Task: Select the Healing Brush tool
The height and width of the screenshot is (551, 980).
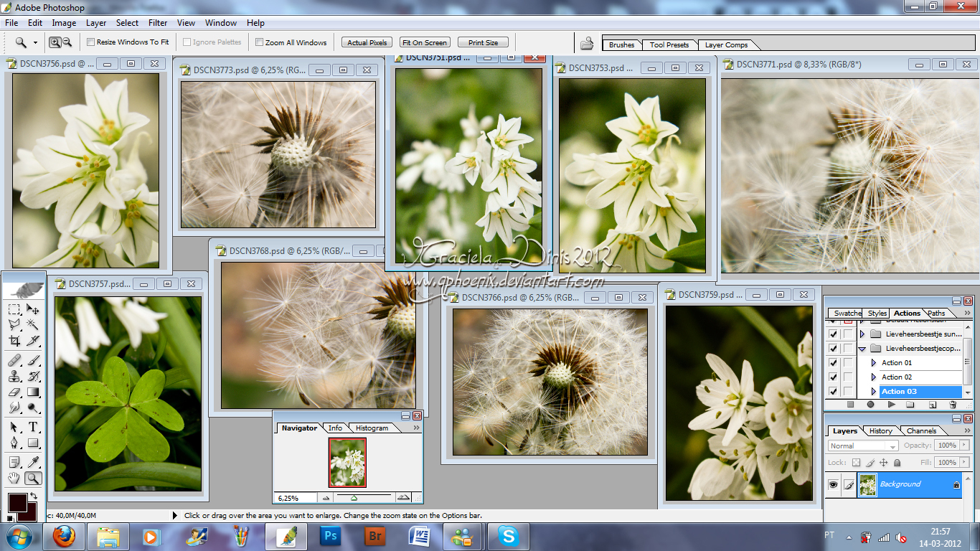Action: click(x=14, y=360)
